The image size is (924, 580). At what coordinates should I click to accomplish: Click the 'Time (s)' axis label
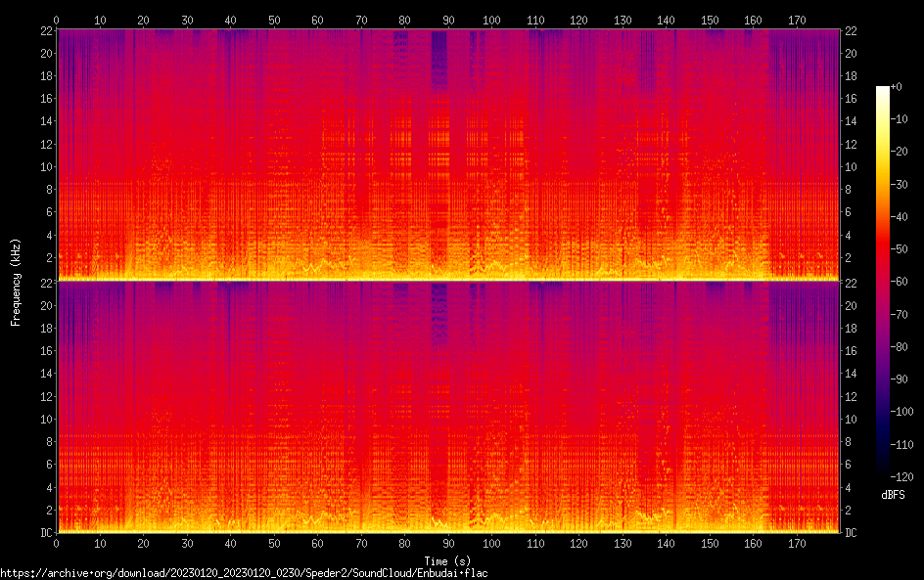click(448, 560)
